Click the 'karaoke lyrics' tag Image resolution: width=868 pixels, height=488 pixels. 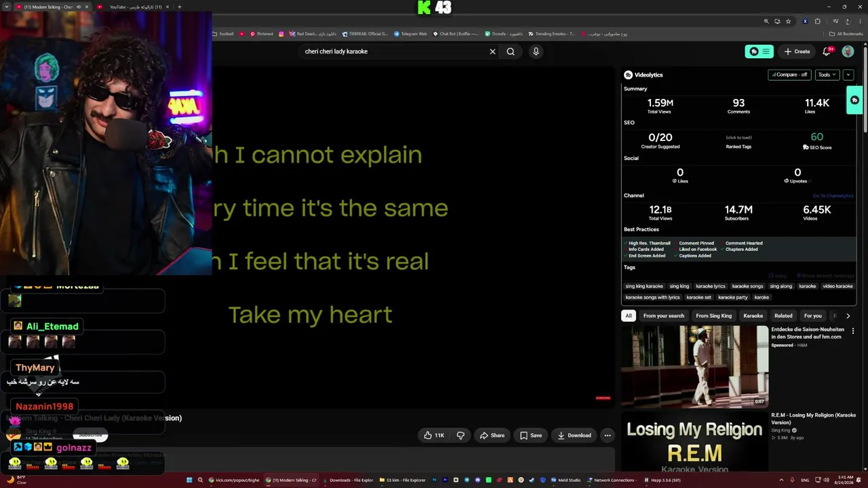pyautogui.click(x=711, y=286)
